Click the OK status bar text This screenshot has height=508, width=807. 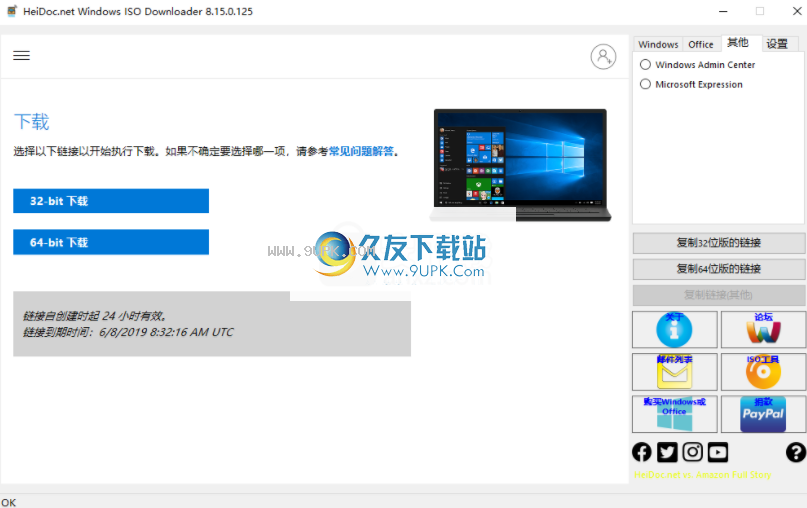(x=9, y=502)
